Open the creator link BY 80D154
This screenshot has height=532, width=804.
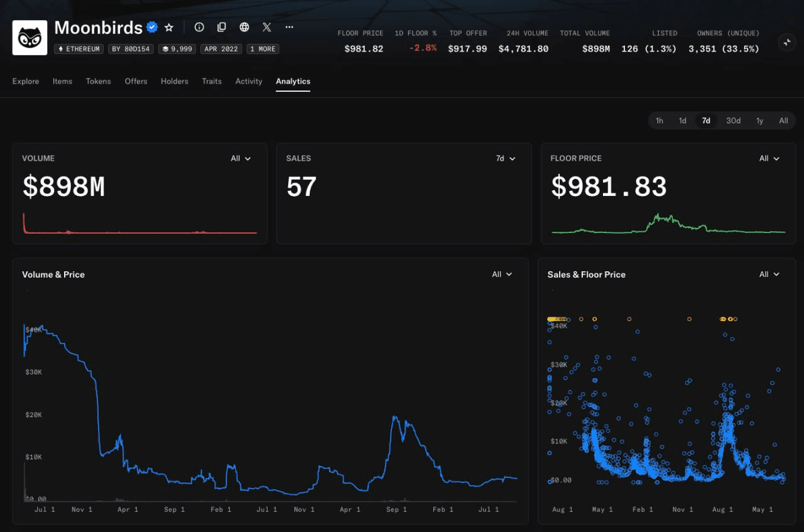pyautogui.click(x=131, y=49)
